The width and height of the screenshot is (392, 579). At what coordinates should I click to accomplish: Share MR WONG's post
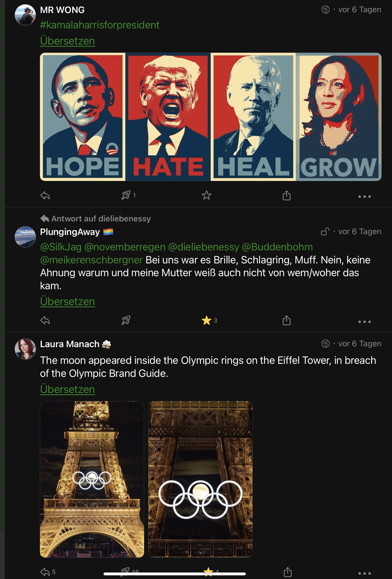click(286, 195)
